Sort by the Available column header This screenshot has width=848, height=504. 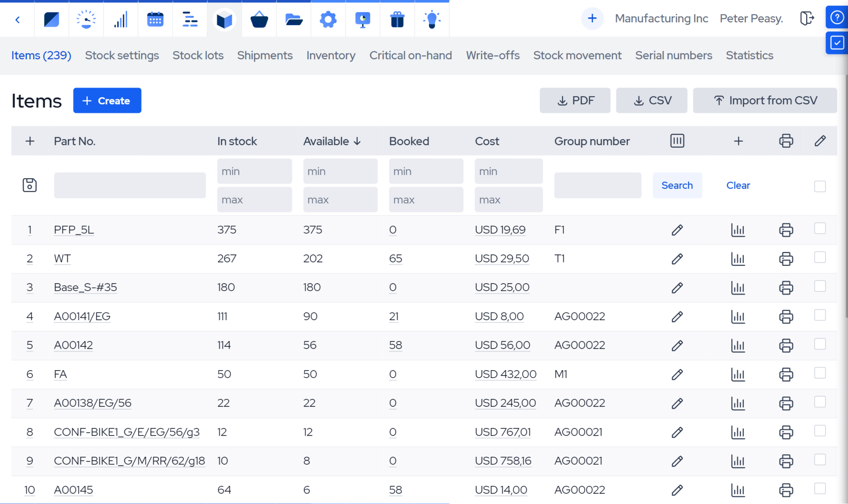332,141
